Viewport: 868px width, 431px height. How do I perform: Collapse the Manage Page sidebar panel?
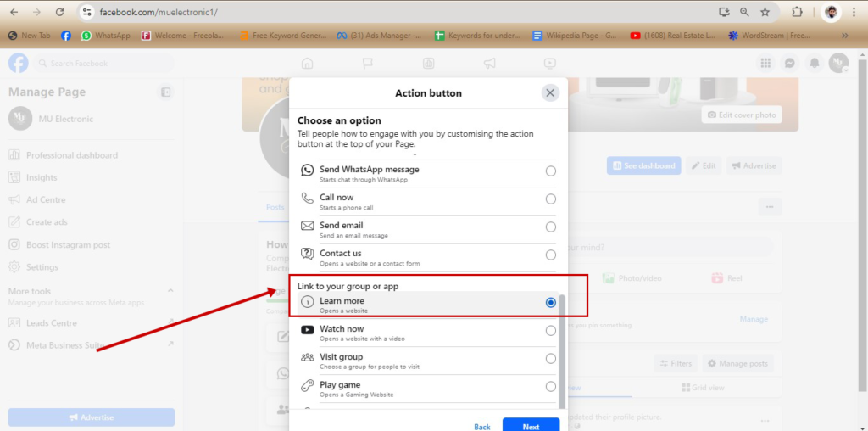pos(165,92)
